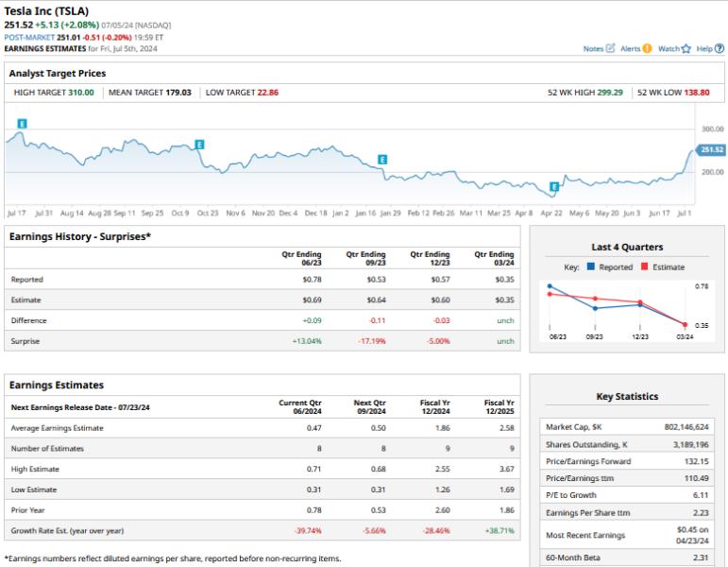Click the Watch star icon
This screenshot has height=567, width=728.
coord(686,48)
